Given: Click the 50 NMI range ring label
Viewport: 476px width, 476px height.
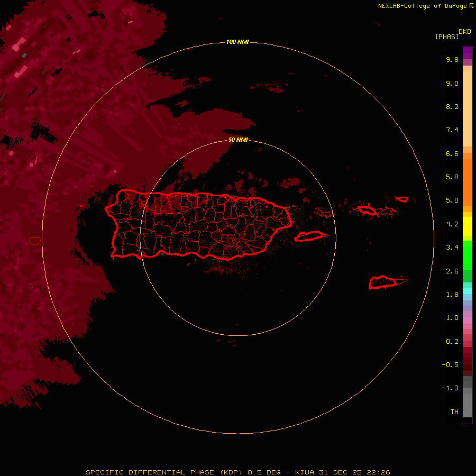Looking at the screenshot, I should pyautogui.click(x=238, y=140).
